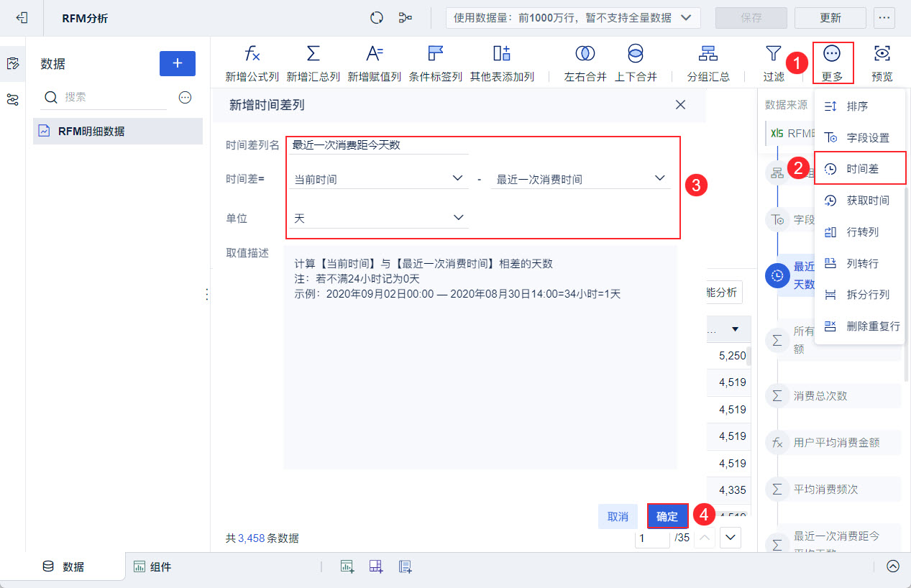The height and width of the screenshot is (588, 911).
Task: Select the 用户平均消费金额 step
Action: click(x=833, y=442)
